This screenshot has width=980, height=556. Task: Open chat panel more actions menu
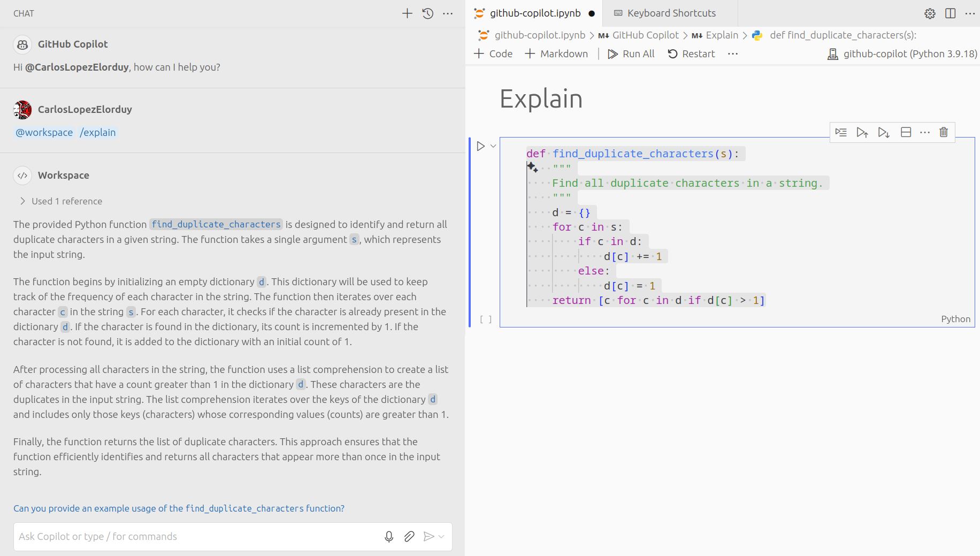448,13
